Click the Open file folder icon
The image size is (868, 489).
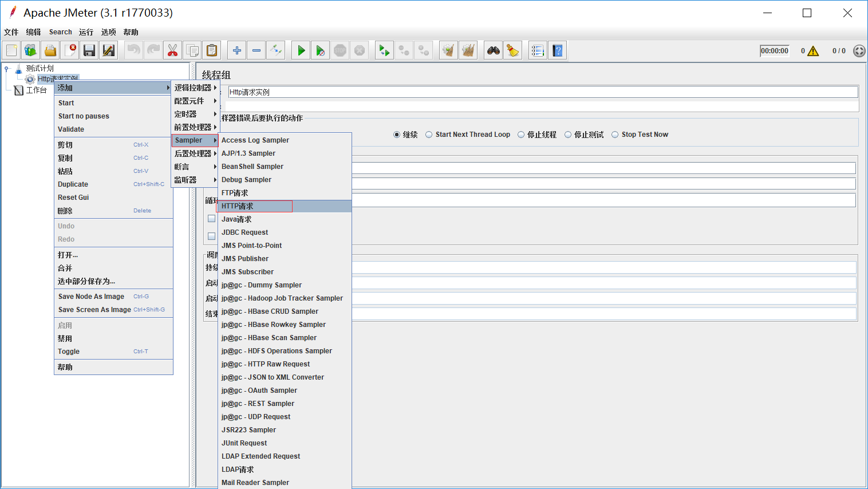coord(50,50)
